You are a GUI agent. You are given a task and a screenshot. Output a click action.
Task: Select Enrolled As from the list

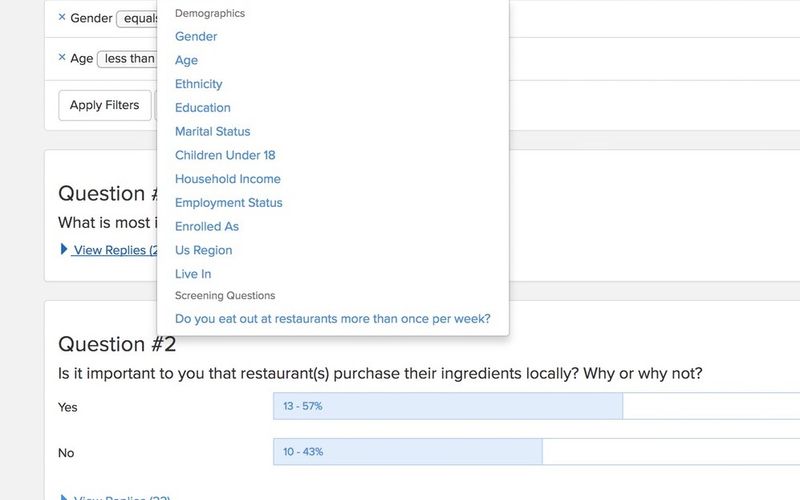pyautogui.click(x=207, y=227)
